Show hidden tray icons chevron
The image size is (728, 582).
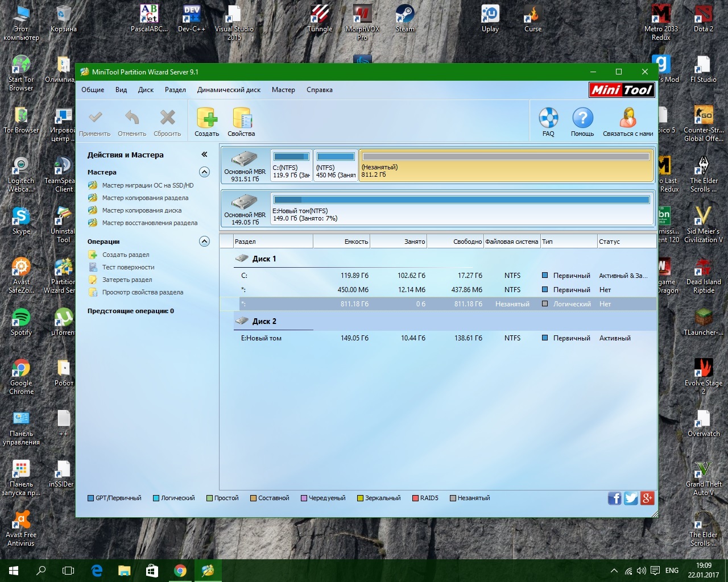(x=614, y=571)
